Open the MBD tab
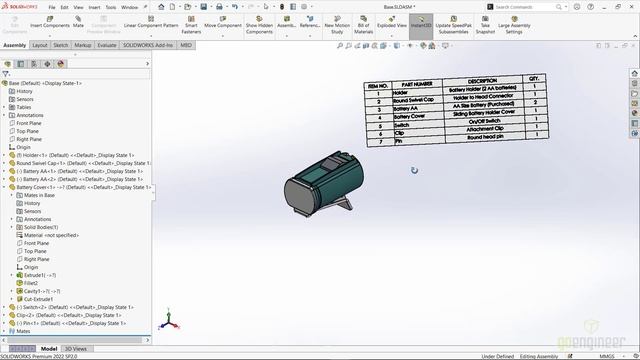This screenshot has height=360, width=640. (186, 45)
